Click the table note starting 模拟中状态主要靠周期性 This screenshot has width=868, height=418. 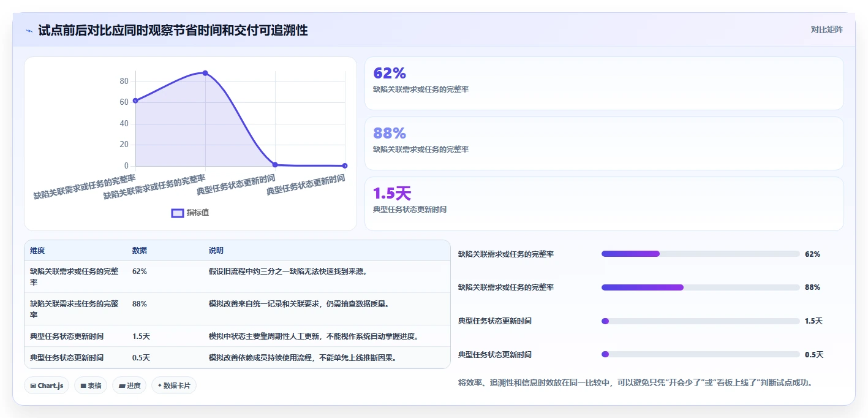click(x=314, y=336)
